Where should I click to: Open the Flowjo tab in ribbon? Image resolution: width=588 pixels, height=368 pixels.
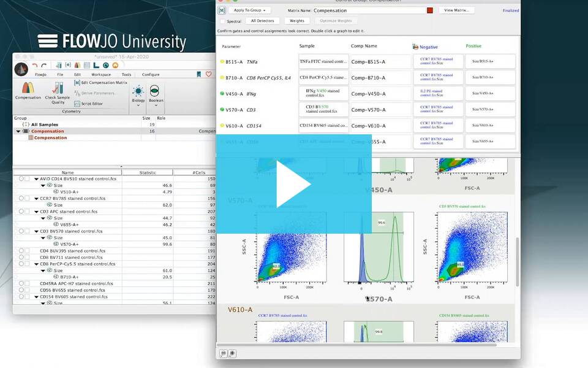click(x=40, y=75)
